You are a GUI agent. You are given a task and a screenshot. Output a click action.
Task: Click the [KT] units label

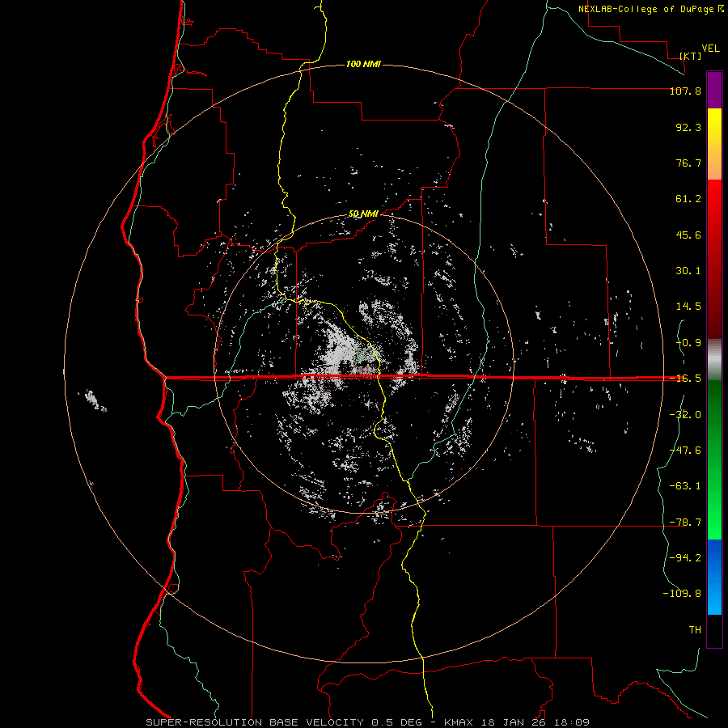click(x=691, y=56)
